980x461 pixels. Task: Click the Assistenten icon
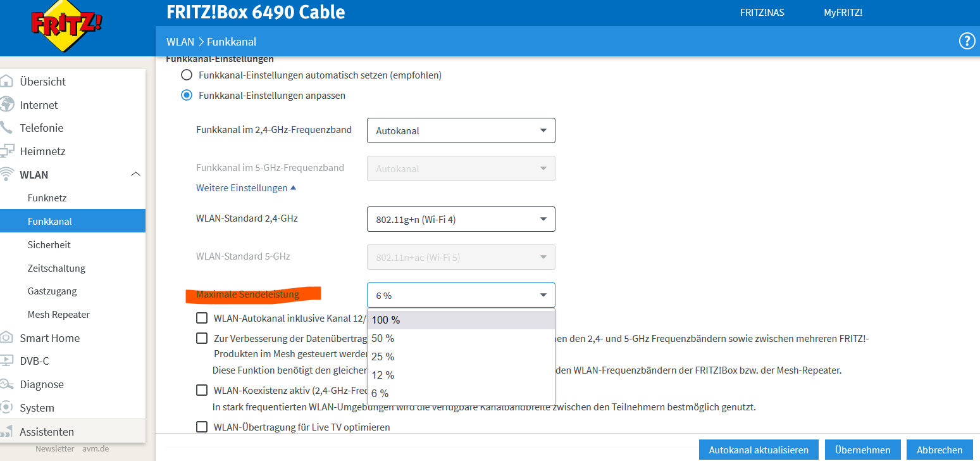tap(6, 431)
